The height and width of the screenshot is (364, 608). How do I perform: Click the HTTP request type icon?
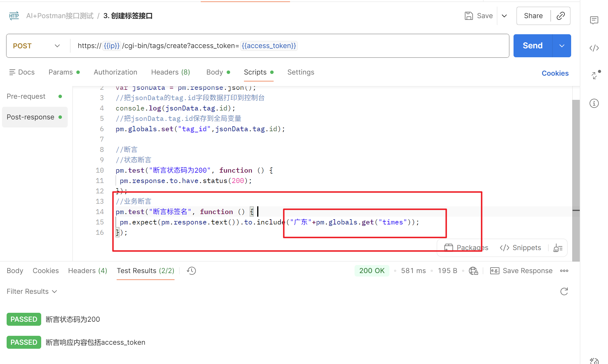14,16
